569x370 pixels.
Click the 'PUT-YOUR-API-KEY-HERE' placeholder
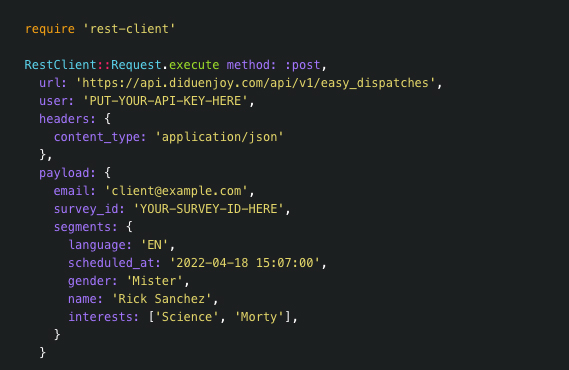(165, 101)
